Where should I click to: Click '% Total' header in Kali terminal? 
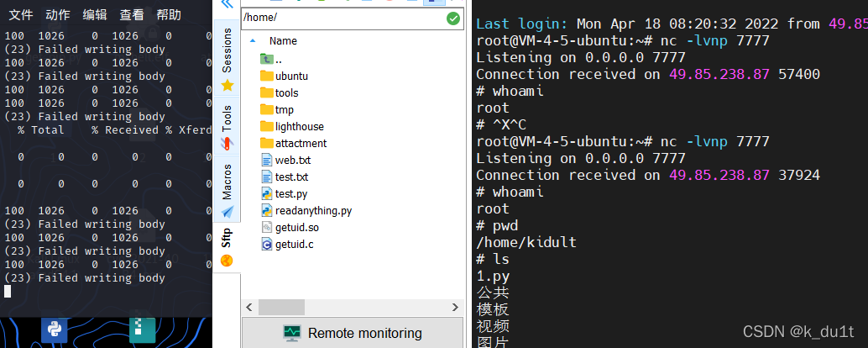(40, 129)
